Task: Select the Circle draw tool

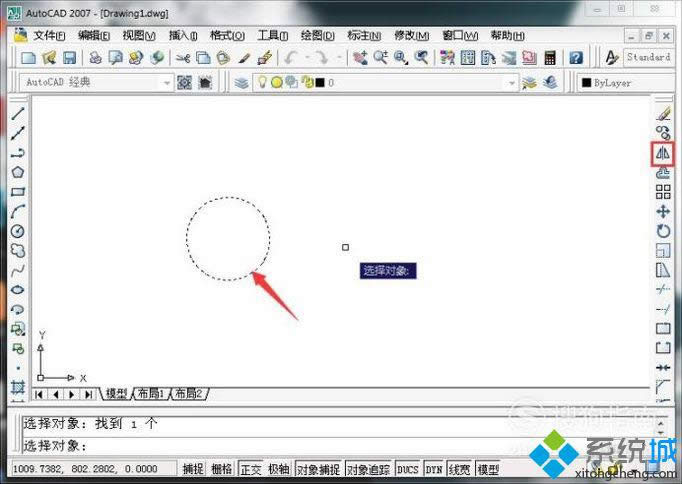Action: pyautogui.click(x=18, y=231)
